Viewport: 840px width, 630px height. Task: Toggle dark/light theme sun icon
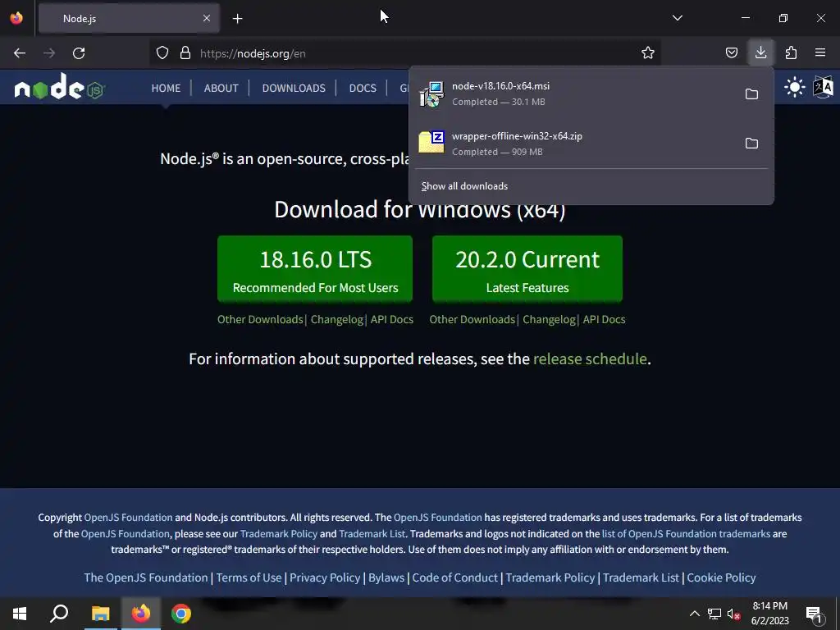[794, 87]
